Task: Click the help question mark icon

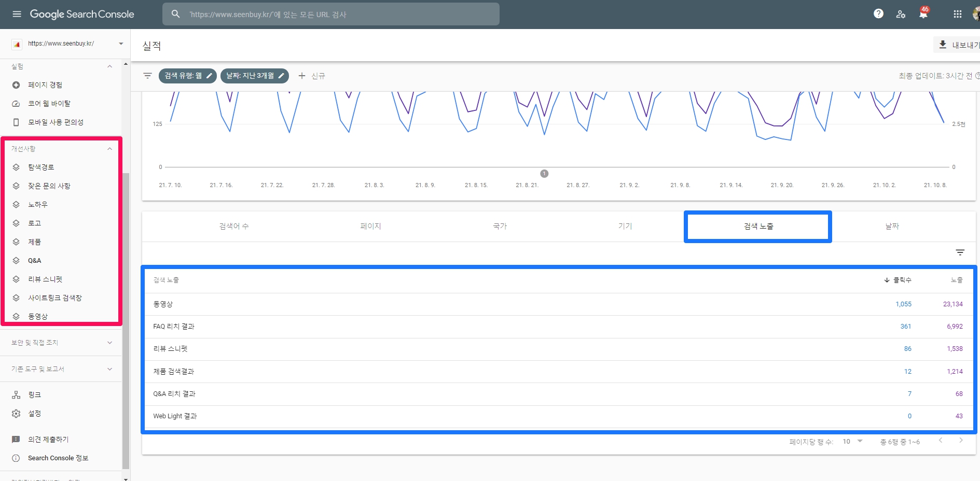Action: (x=878, y=14)
